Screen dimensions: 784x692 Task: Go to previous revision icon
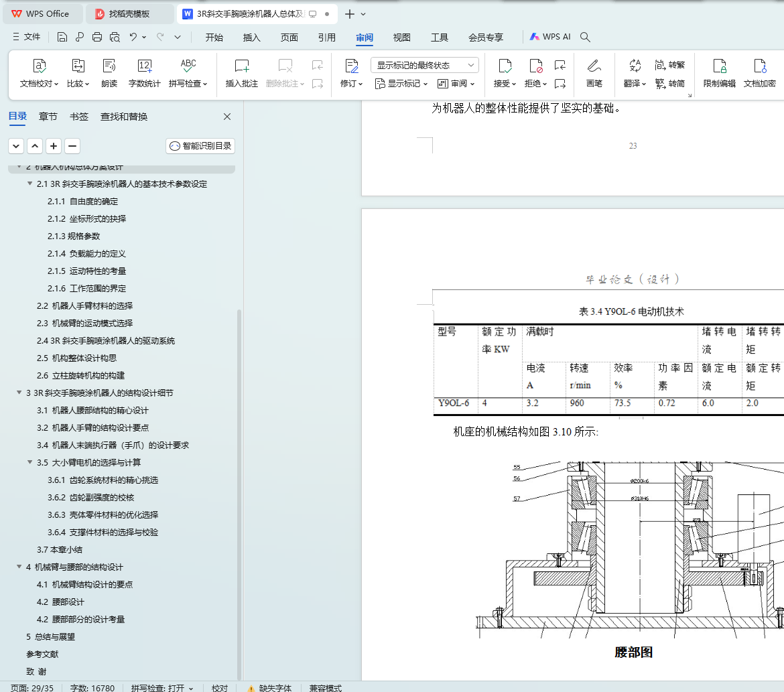(x=560, y=65)
